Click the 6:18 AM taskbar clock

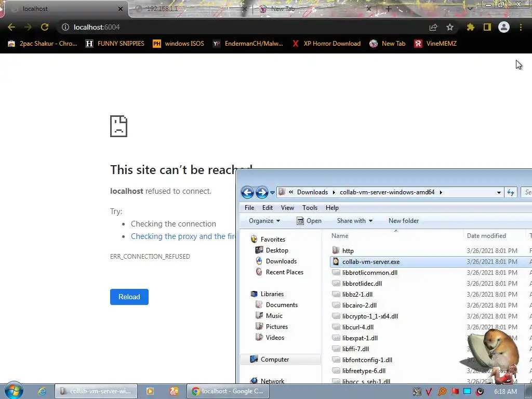coord(505,392)
